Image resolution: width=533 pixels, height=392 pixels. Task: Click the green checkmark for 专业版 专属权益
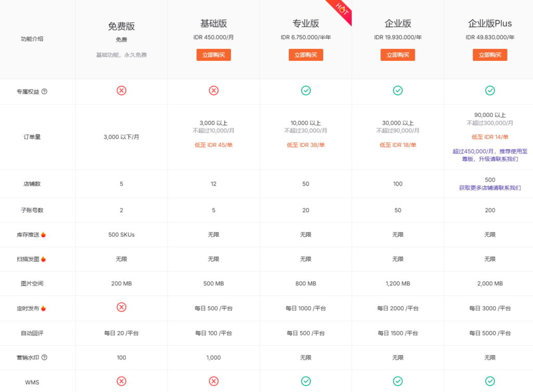coord(306,90)
